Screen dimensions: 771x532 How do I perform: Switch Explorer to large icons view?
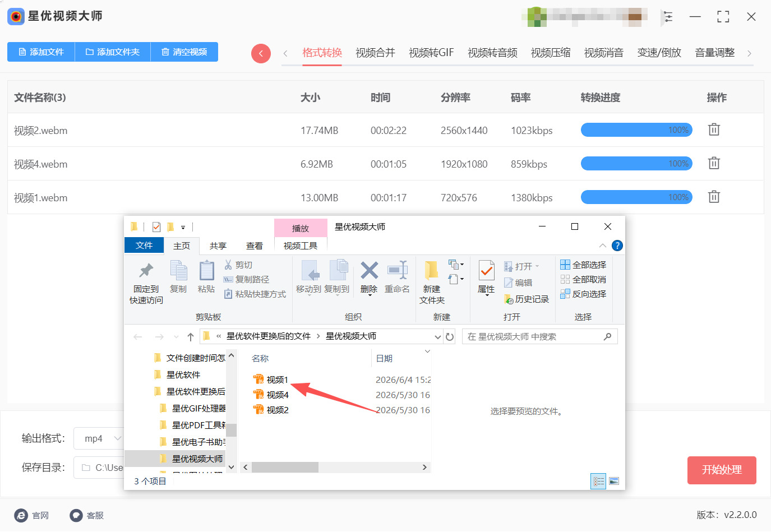(614, 481)
